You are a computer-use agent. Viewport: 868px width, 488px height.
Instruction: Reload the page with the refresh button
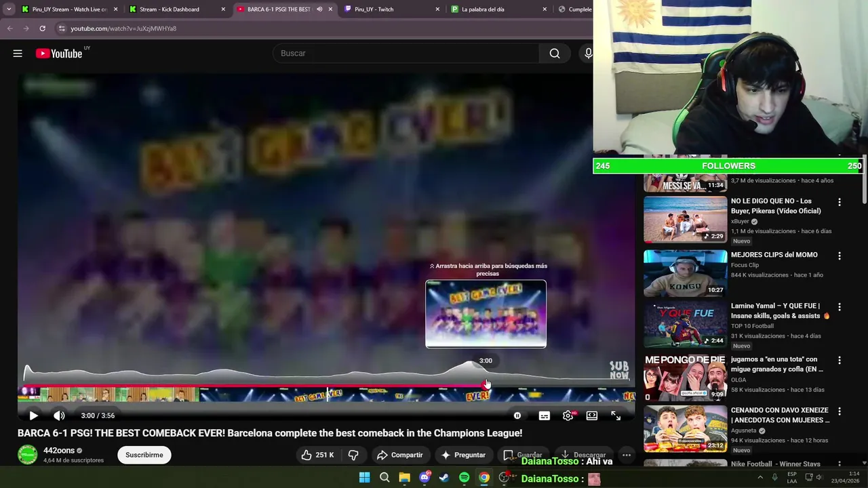coord(42,28)
